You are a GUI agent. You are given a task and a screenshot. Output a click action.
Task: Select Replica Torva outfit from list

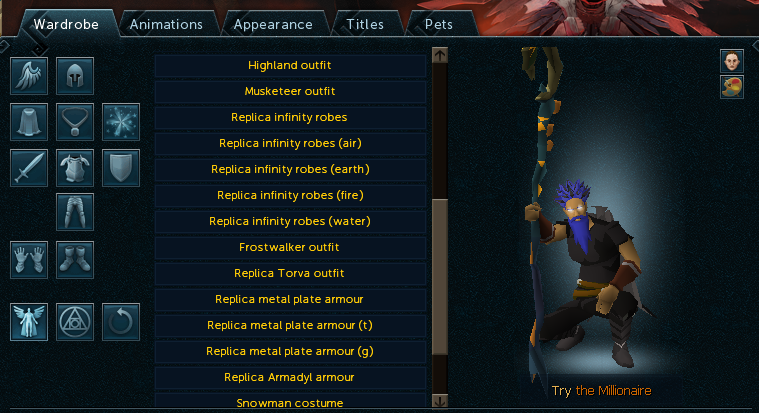coord(290,274)
